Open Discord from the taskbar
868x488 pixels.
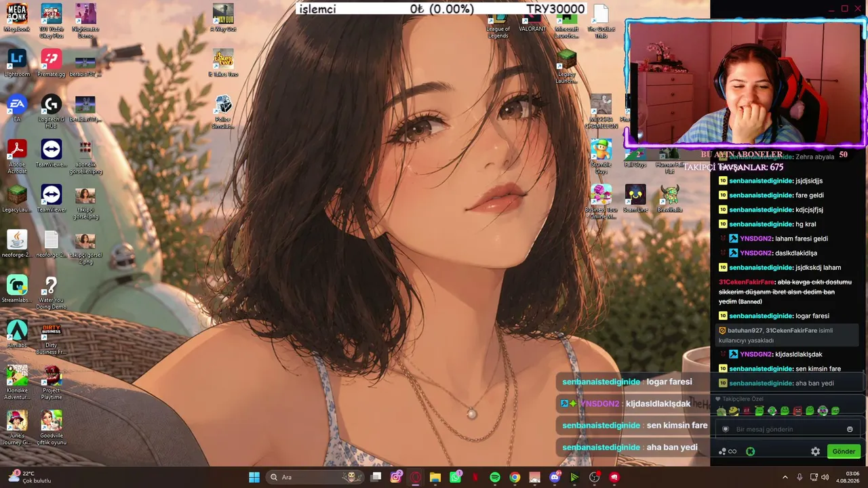(555, 477)
